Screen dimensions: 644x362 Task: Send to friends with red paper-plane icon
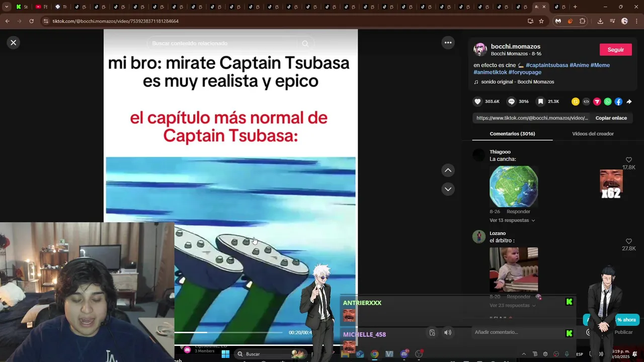point(597,102)
